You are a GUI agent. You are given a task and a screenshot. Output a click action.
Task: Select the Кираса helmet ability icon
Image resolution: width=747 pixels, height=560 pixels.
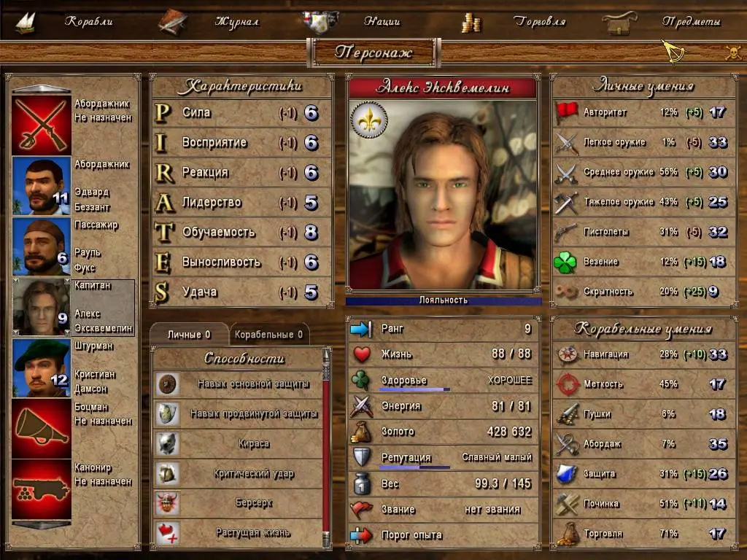click(167, 443)
